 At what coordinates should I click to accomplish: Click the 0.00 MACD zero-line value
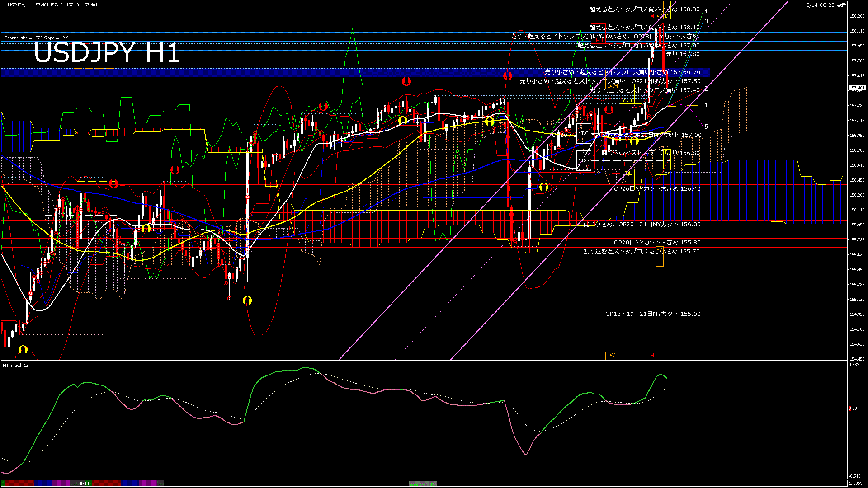pos(853,408)
